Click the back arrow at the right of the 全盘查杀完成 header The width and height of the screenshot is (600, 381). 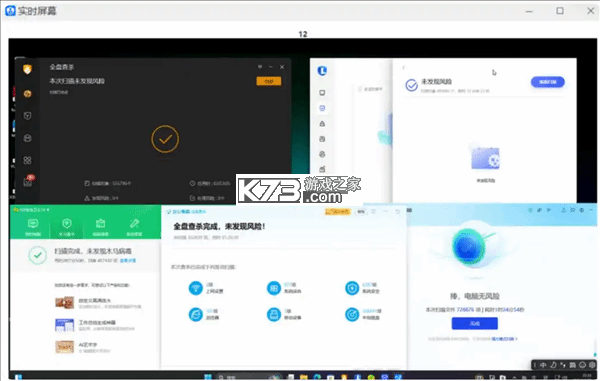(x=398, y=212)
